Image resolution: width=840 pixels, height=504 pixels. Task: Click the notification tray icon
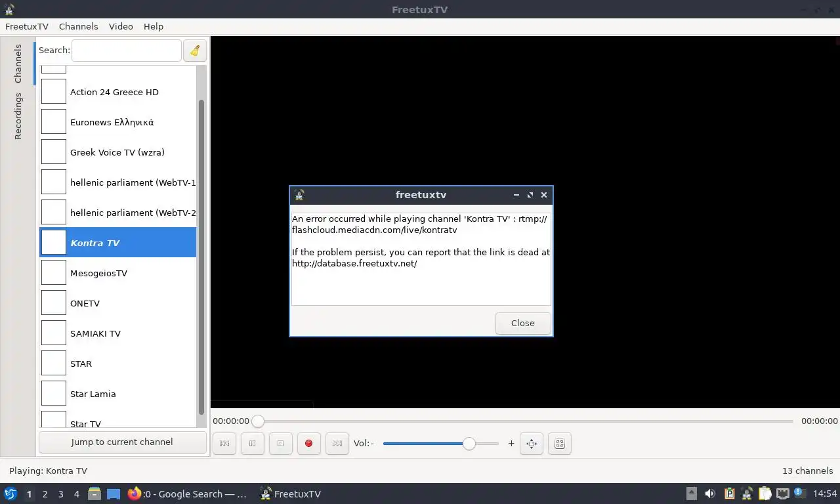click(x=799, y=492)
